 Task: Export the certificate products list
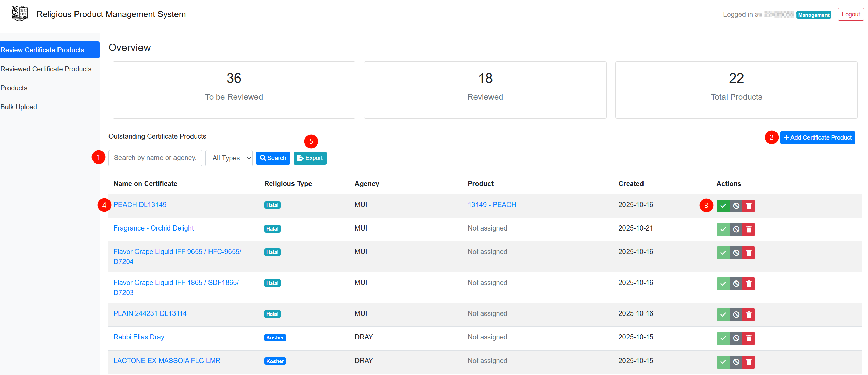[310, 158]
